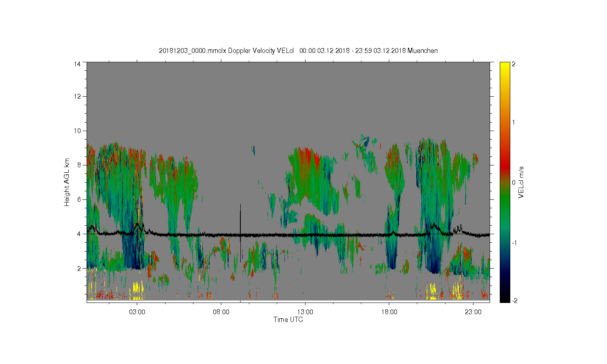
Task: Click the height tick label '10'
Action: click(77, 131)
